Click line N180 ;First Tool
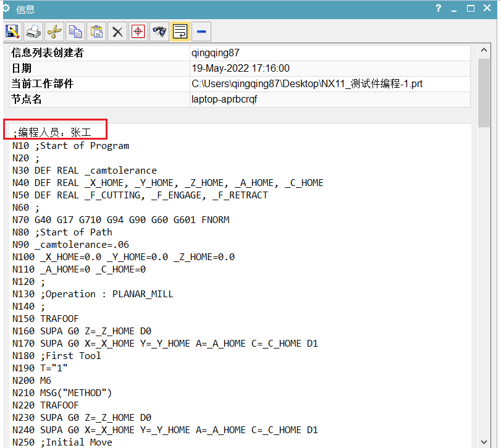Image resolution: width=501 pixels, height=448 pixels. point(57,356)
